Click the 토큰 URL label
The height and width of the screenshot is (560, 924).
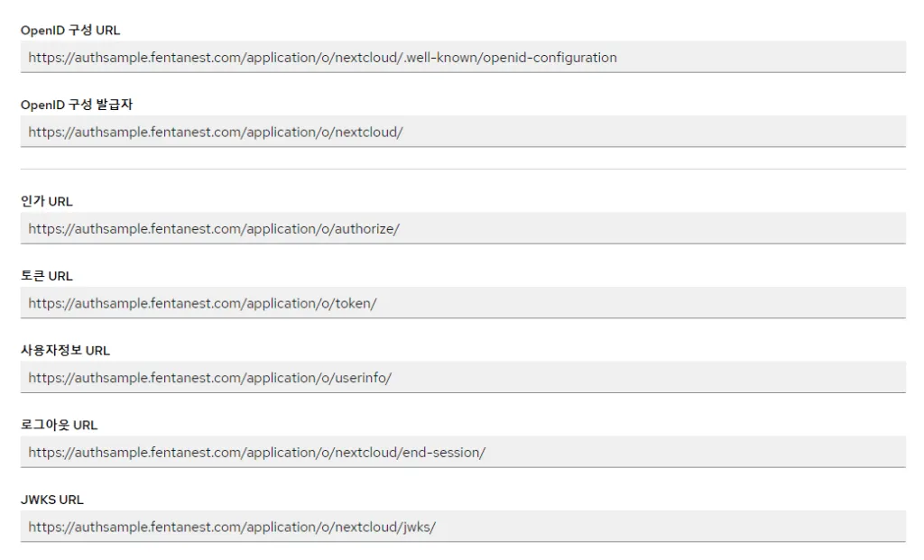click(x=46, y=275)
